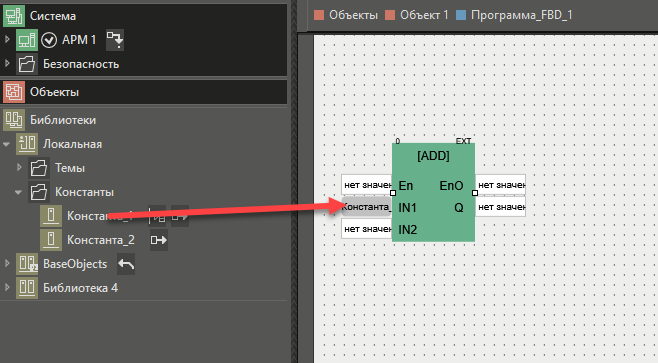The height and width of the screenshot is (363, 658).
Task: Select the Безопасность folder icon
Action: (27, 64)
